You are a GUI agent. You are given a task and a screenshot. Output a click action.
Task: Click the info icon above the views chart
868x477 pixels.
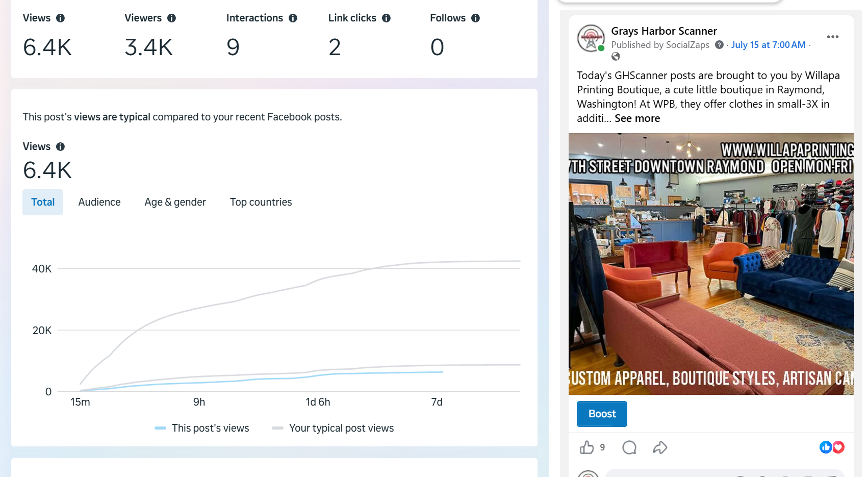60,147
